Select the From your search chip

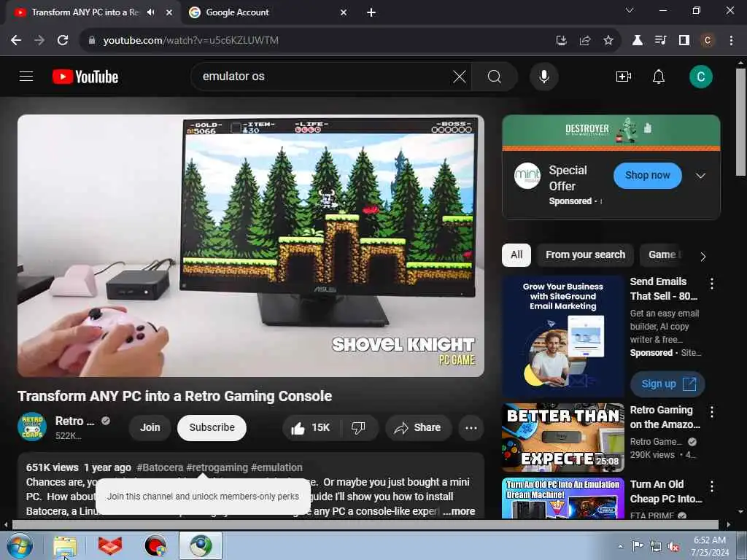[x=585, y=254]
